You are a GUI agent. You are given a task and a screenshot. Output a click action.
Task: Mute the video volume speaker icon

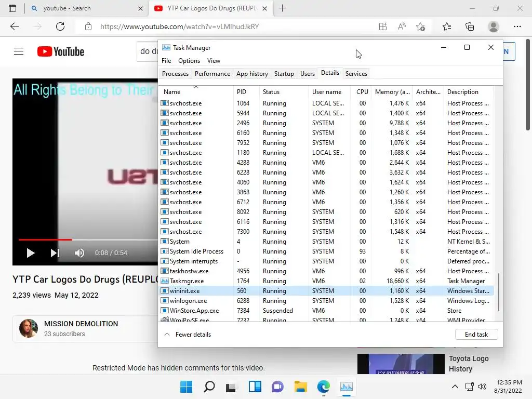coord(79,253)
